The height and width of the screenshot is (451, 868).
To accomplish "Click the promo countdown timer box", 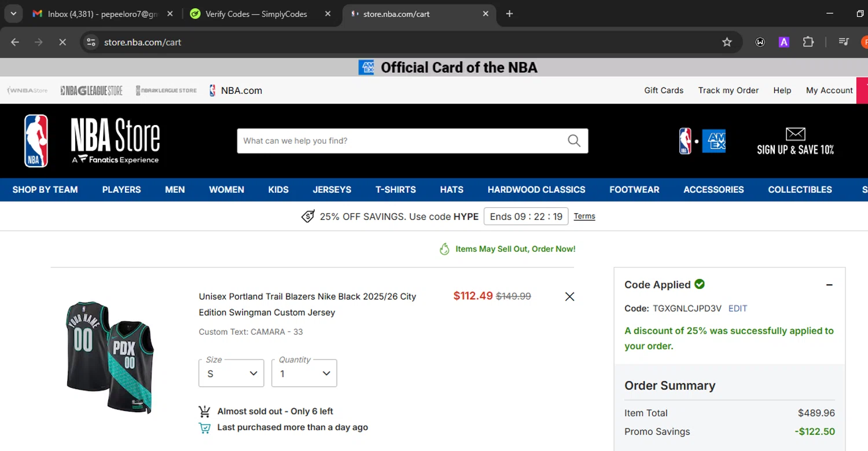I will click(526, 217).
